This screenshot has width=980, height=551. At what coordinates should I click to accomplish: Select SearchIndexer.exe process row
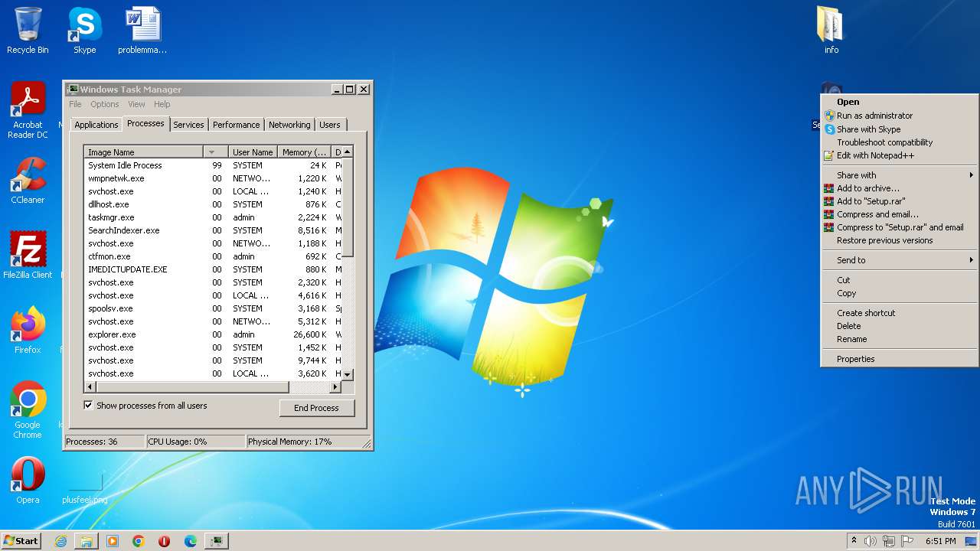click(213, 230)
